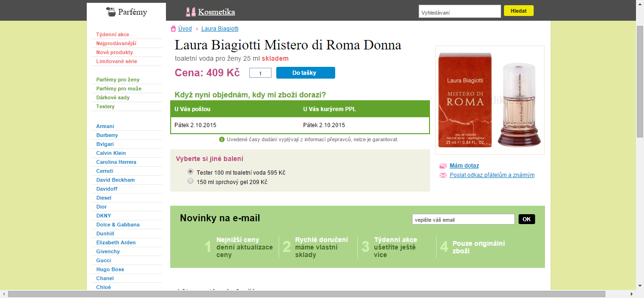This screenshot has height=298, width=644.
Task: Click the red skladem stock status
Action: (275, 58)
